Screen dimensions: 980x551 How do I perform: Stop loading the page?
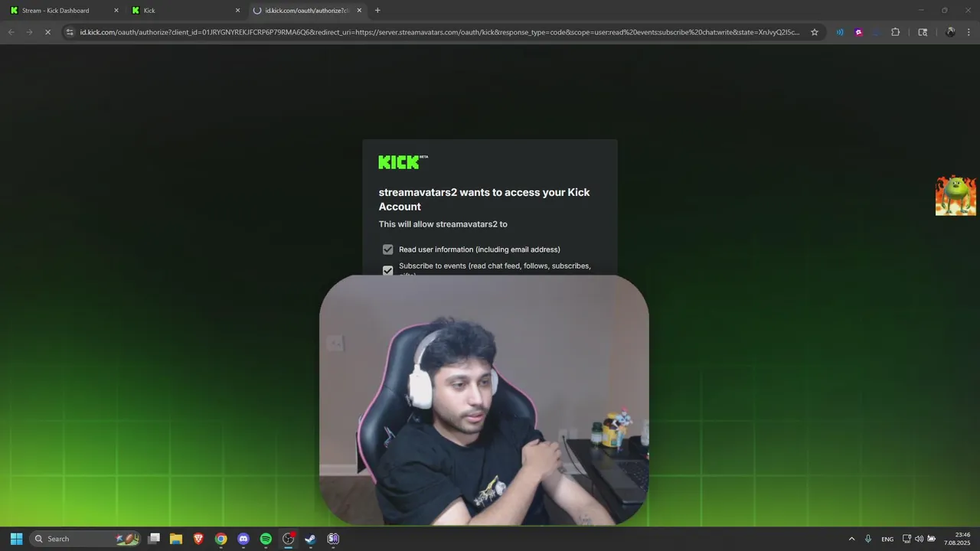click(x=47, y=32)
